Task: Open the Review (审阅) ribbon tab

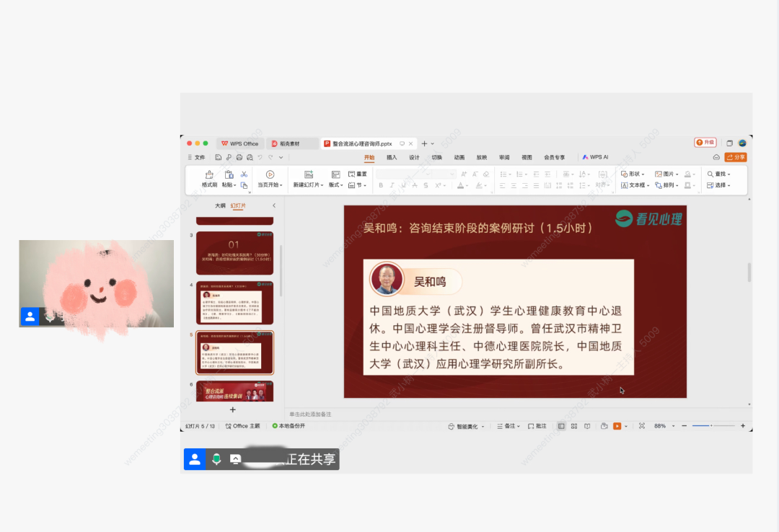Action: (504, 157)
